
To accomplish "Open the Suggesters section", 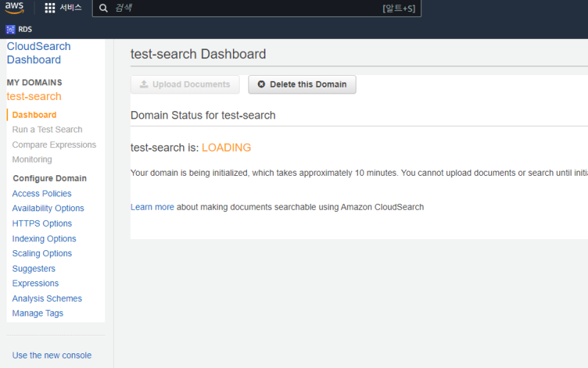I will [x=34, y=269].
